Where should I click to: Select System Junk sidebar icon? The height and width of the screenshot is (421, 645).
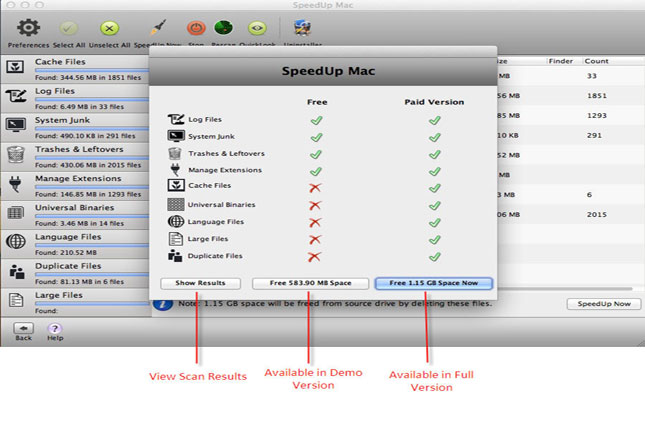(x=16, y=124)
